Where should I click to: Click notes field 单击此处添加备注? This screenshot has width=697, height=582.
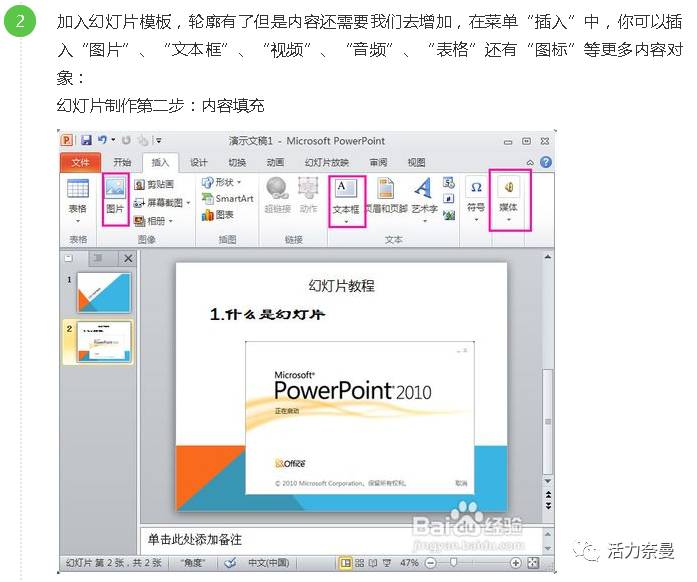coord(195,540)
